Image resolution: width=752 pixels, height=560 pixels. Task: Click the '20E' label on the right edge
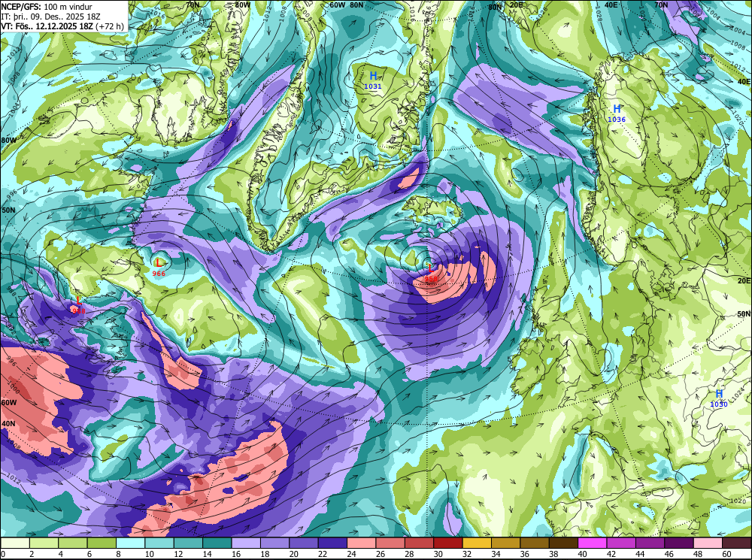(x=744, y=280)
